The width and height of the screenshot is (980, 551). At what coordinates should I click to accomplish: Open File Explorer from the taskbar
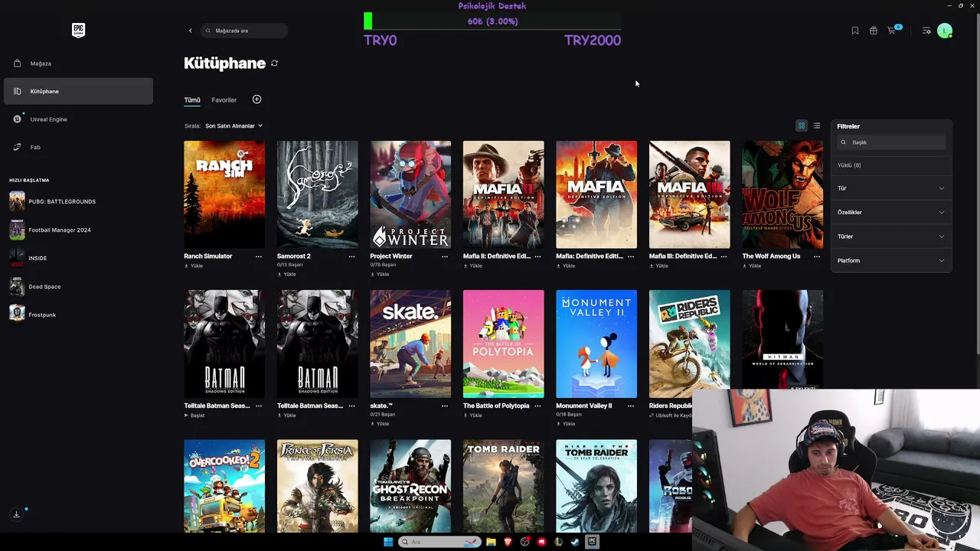(x=491, y=542)
